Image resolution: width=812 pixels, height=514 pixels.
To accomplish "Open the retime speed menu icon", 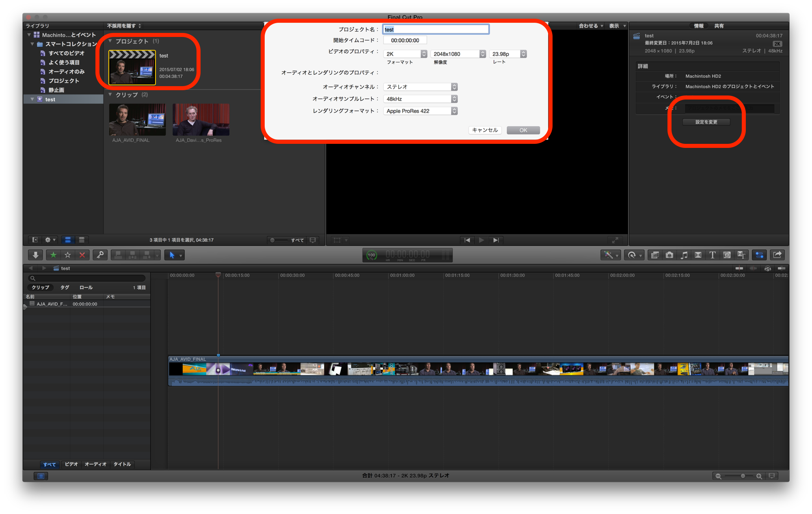I will [x=634, y=255].
